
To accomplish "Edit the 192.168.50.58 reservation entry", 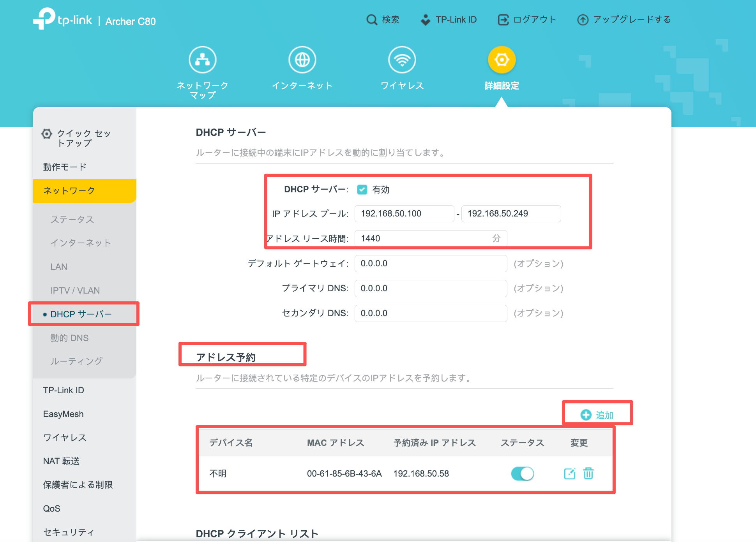I will 570,473.
